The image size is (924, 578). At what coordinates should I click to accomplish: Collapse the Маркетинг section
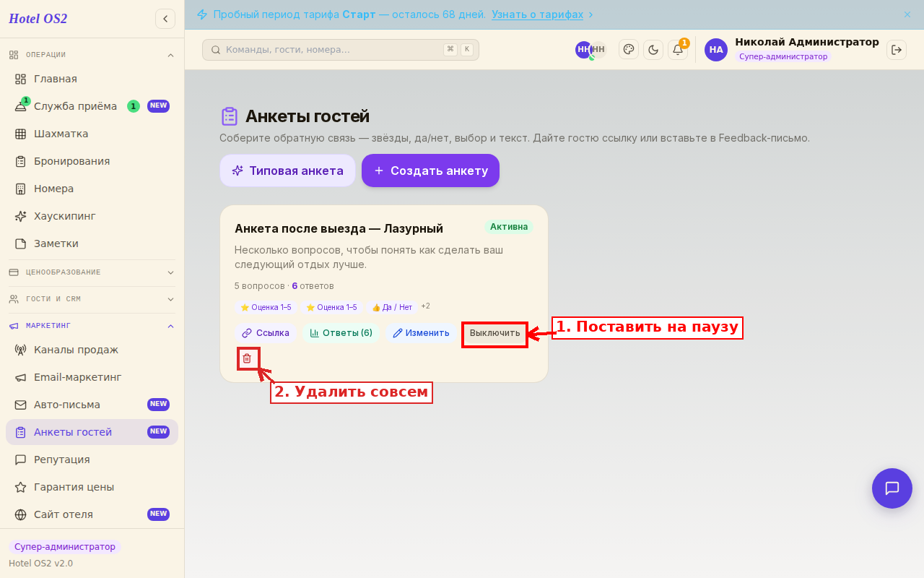[x=92, y=326]
